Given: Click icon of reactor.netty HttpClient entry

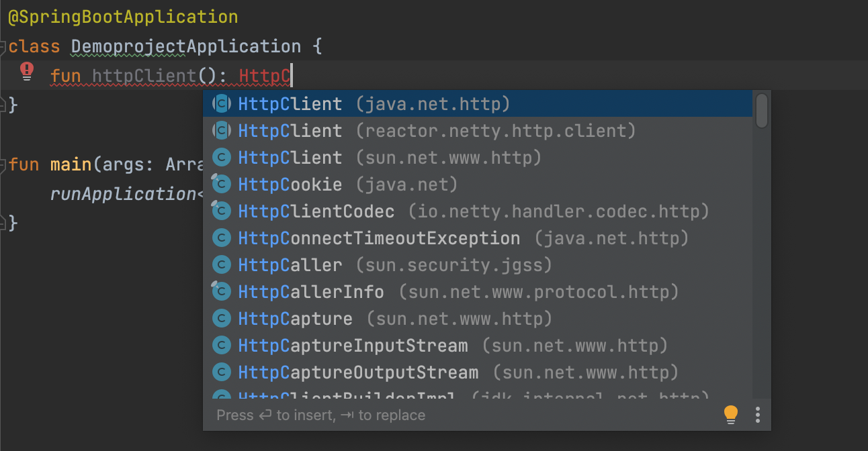Looking at the screenshot, I should (x=221, y=131).
